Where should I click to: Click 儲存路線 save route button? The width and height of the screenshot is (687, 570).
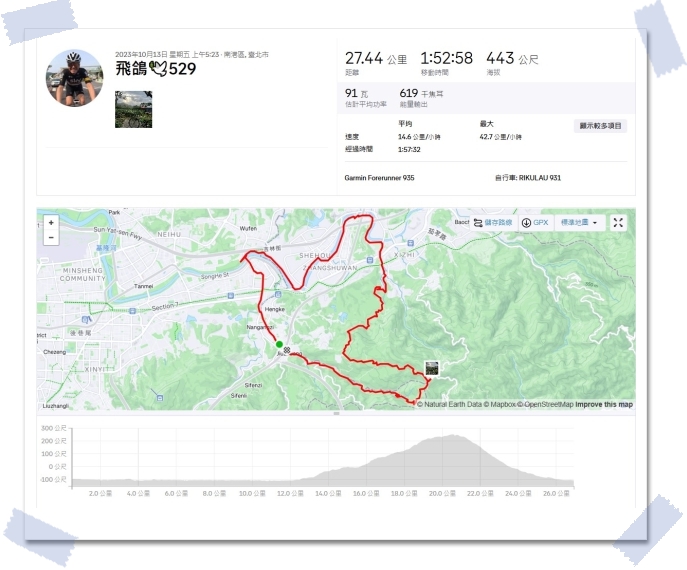[493, 223]
